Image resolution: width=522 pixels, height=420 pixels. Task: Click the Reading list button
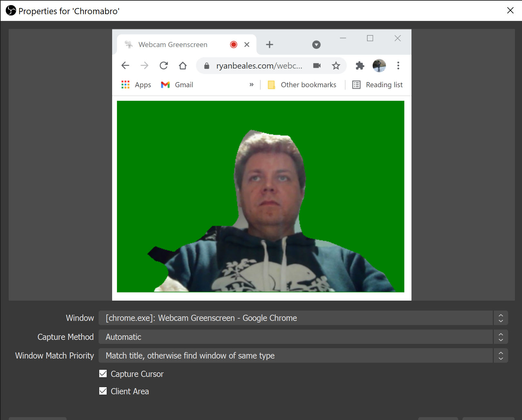(x=378, y=85)
